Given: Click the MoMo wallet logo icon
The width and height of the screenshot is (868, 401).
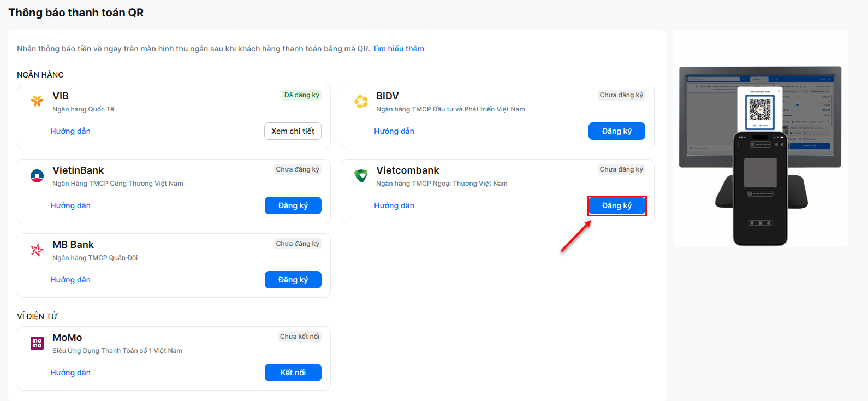Looking at the screenshot, I should 37,343.
